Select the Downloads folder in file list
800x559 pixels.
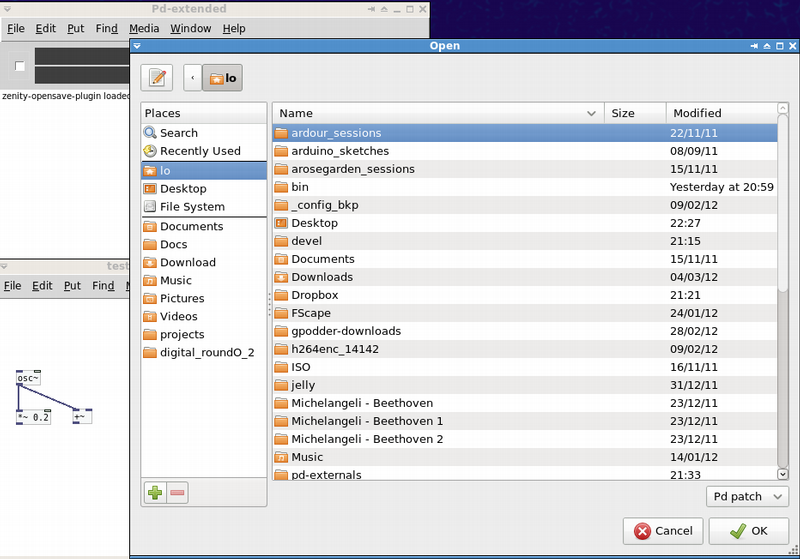tap(524, 277)
